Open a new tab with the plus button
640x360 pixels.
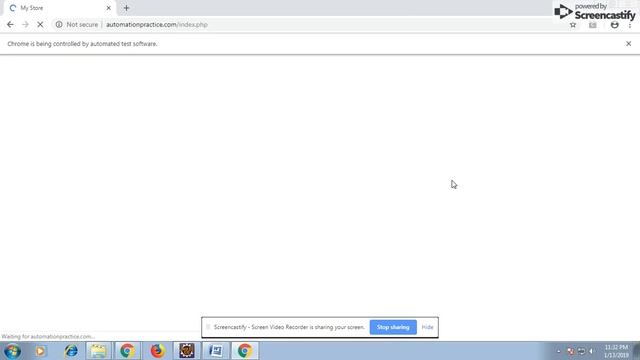point(126,8)
